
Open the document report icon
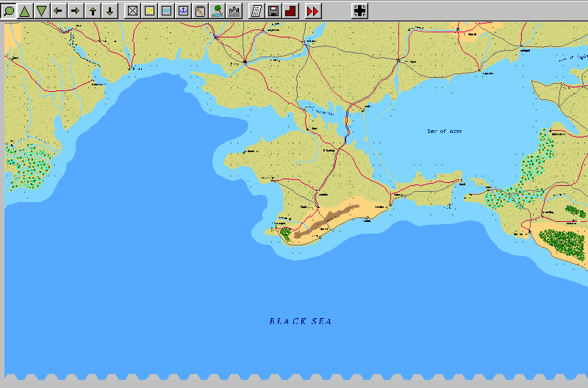(x=257, y=11)
